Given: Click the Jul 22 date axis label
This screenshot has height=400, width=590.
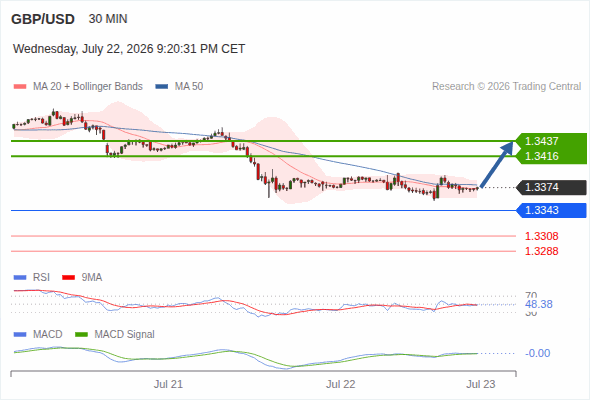Looking at the screenshot, I should click(341, 384).
